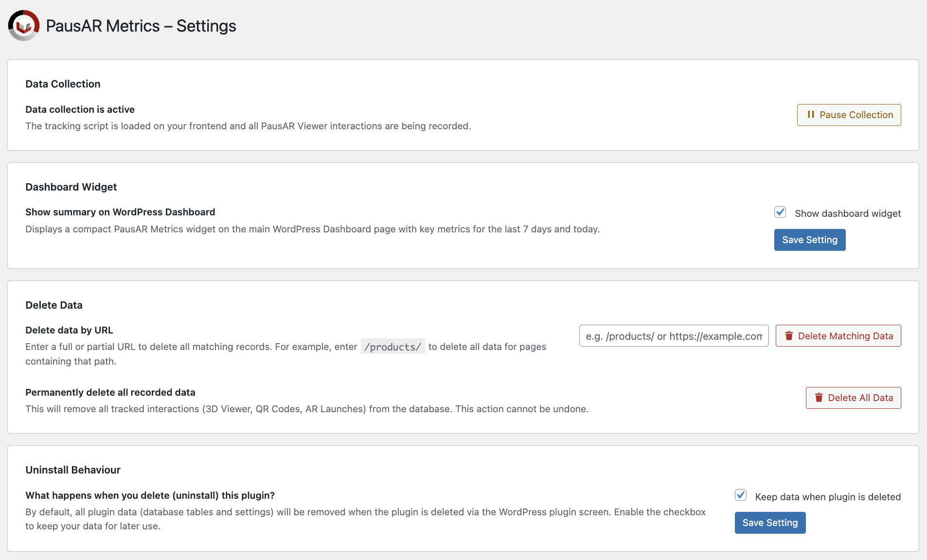The width and height of the screenshot is (927, 560).
Task: Click the trash icon beside Delete Matching Data
Action: (x=789, y=335)
